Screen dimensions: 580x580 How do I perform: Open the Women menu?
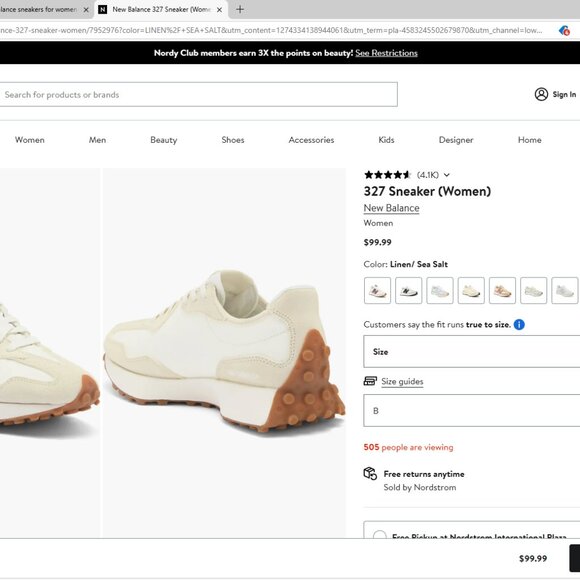point(30,140)
